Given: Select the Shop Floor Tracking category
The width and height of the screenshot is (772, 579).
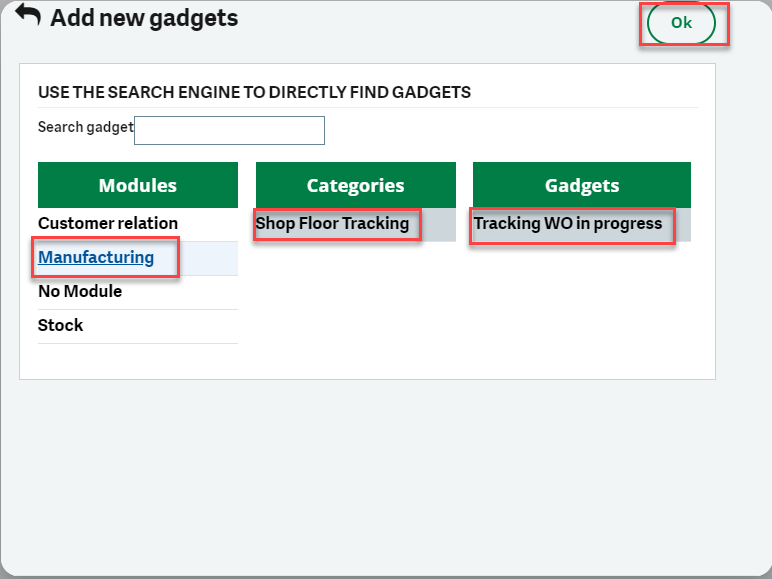Looking at the screenshot, I should point(333,223).
